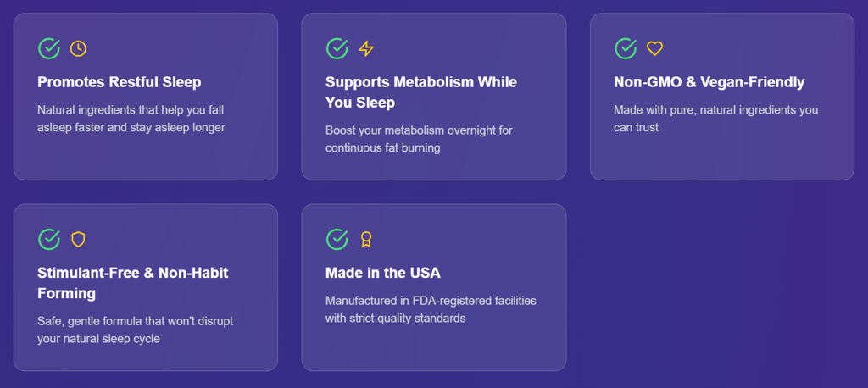
Task: Click the yellow shield icon
Action: tap(78, 240)
